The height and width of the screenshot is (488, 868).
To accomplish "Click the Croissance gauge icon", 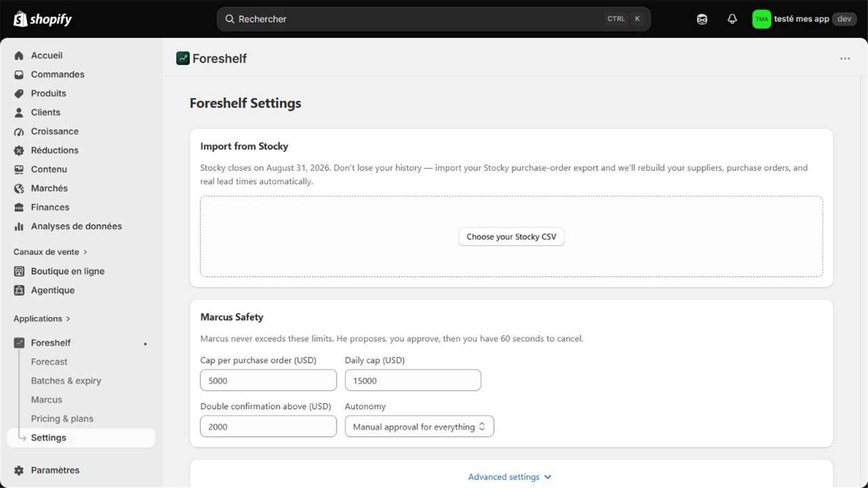I will coord(19,131).
